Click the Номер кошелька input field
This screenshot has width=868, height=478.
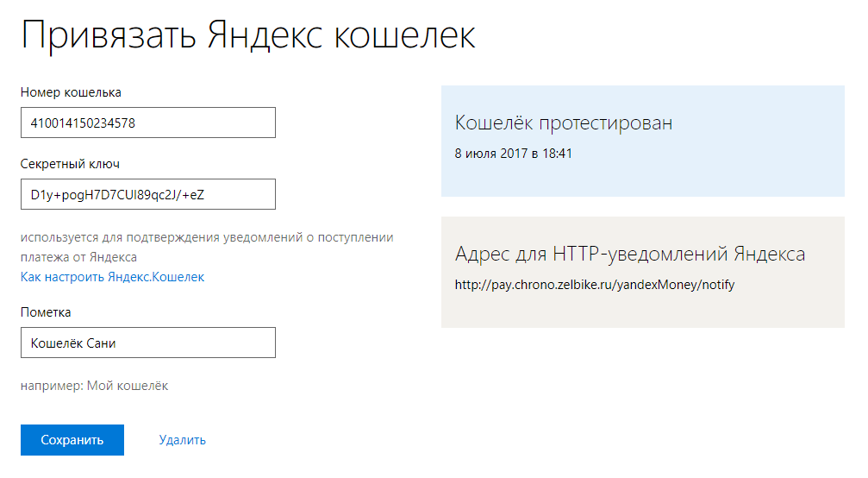(147, 123)
